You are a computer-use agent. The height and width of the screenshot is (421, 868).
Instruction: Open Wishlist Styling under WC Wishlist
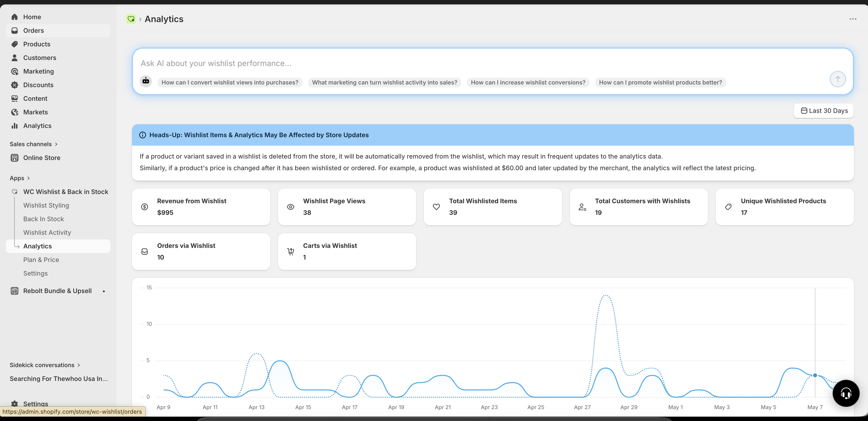46,205
